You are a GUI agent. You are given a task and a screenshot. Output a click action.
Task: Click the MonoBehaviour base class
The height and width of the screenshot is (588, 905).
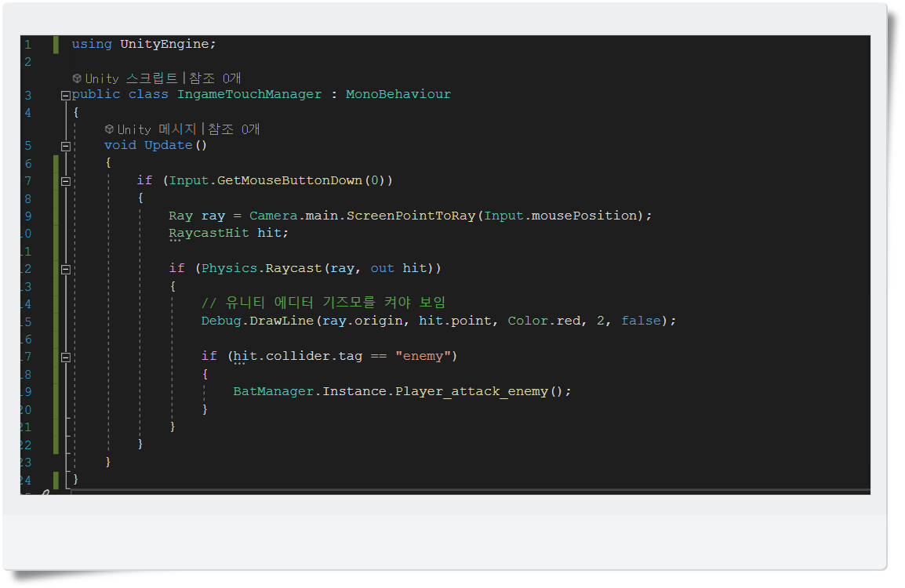coord(398,94)
